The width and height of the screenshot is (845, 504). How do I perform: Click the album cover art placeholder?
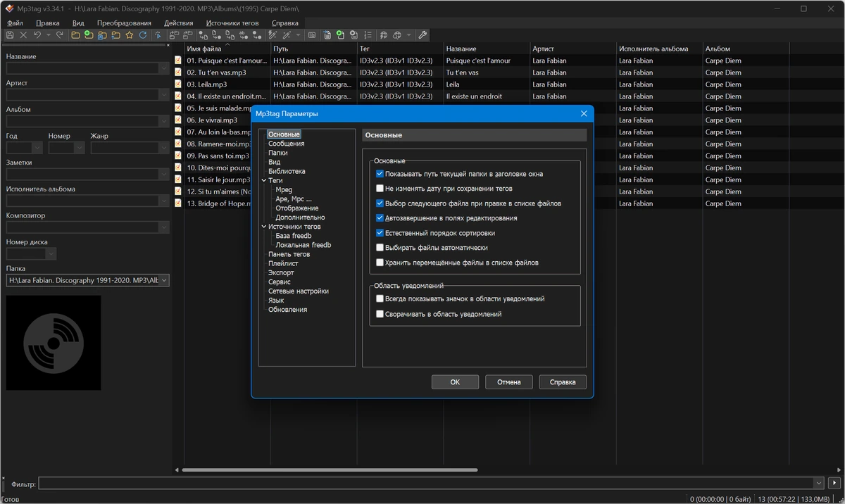pyautogui.click(x=54, y=343)
